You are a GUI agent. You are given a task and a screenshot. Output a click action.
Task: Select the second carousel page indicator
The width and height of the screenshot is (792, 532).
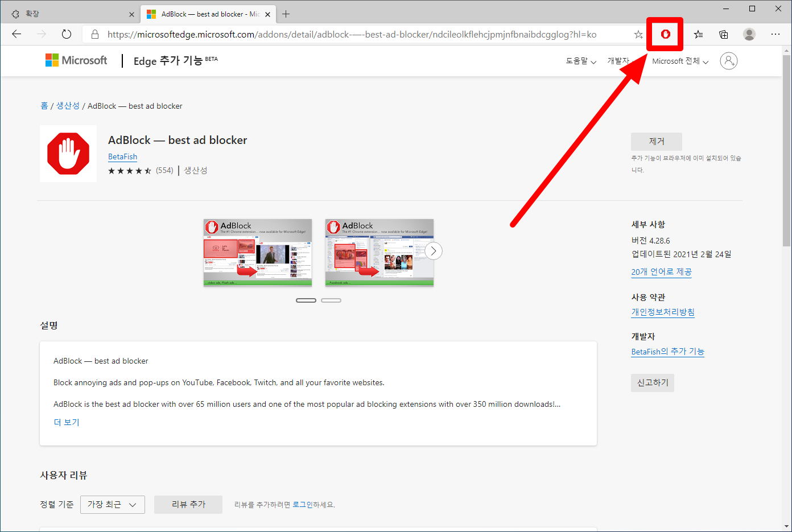[x=331, y=300]
